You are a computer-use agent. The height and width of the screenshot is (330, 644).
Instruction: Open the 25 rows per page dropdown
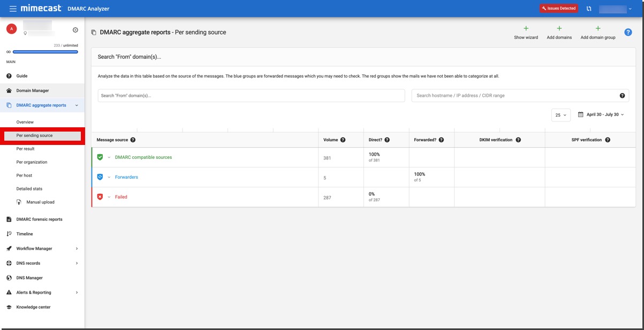click(560, 115)
